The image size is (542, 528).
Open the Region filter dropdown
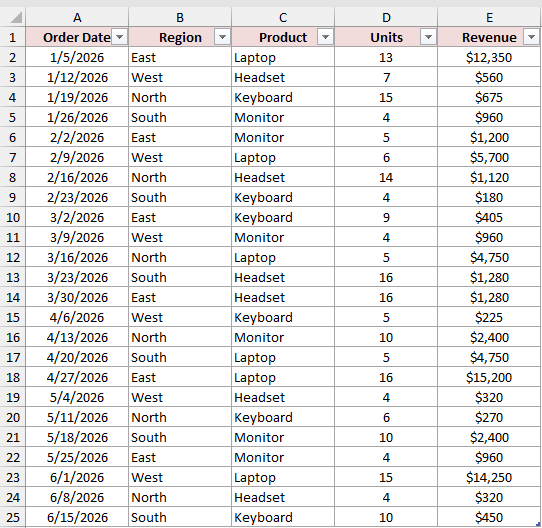click(x=222, y=37)
